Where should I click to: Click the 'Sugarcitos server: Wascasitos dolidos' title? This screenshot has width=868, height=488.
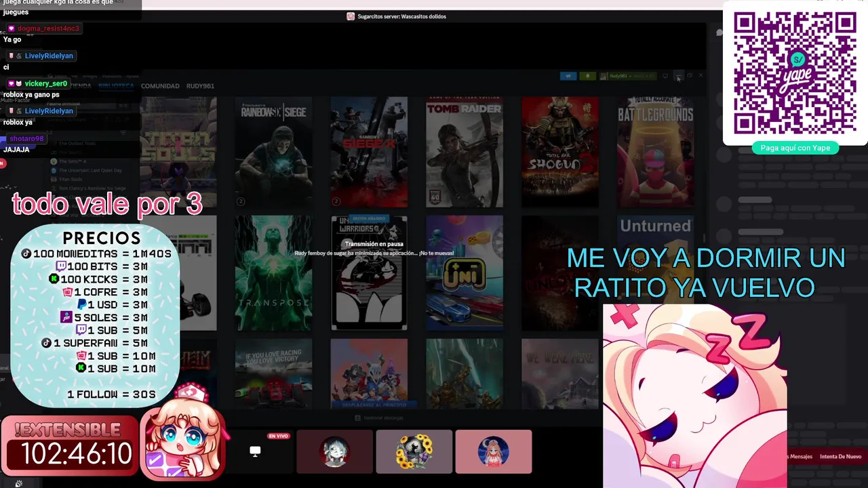click(x=402, y=16)
